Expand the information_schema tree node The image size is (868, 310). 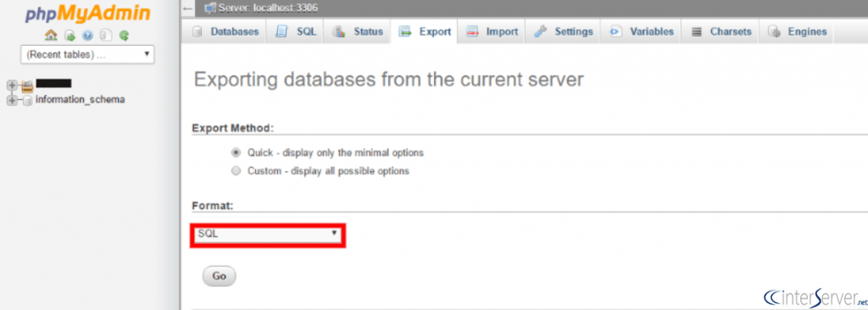point(12,100)
